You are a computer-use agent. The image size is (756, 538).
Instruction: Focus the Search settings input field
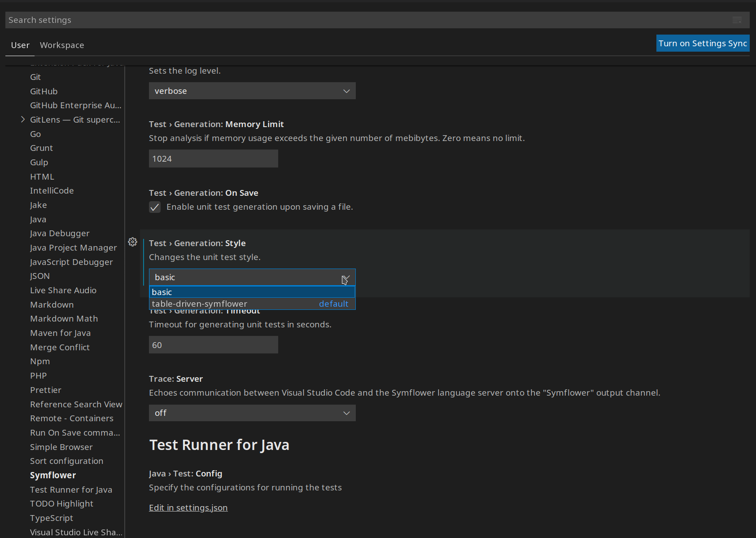(368, 20)
